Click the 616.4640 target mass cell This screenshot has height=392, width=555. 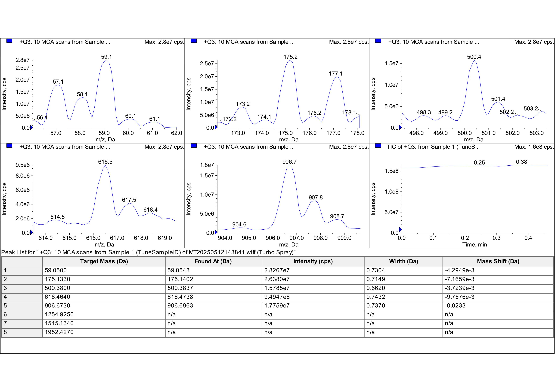57,297
